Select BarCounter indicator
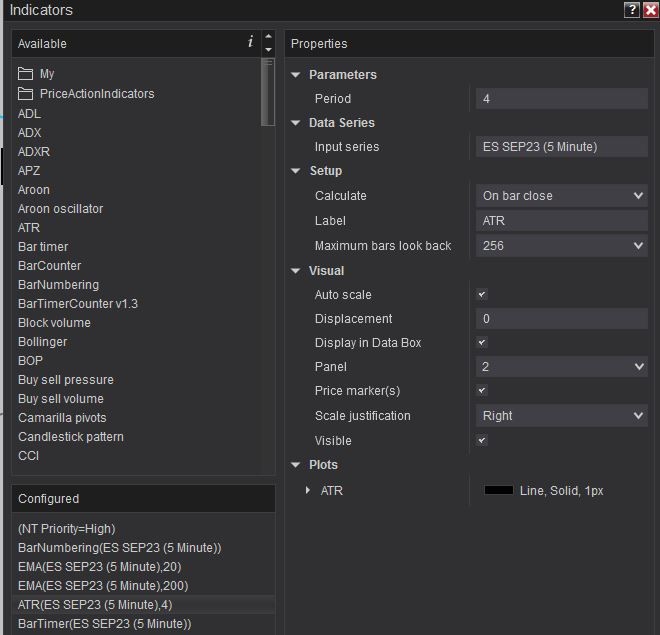Viewport: 660px width, 635px height. [50, 266]
